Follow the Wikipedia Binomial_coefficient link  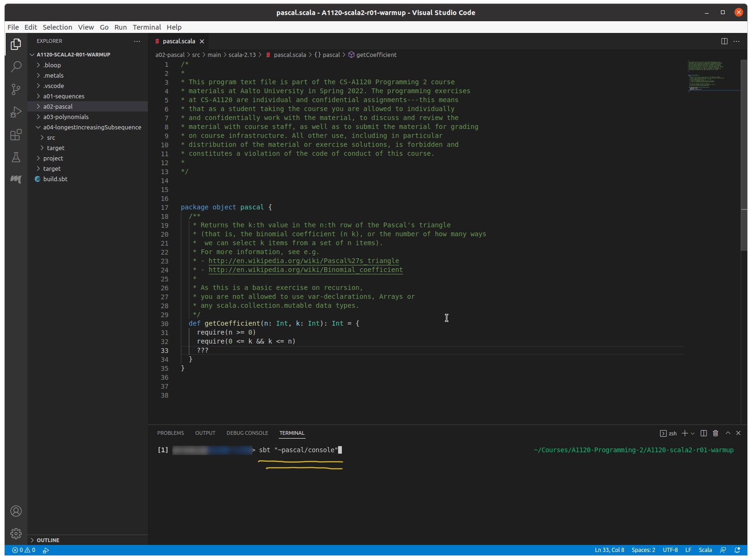point(306,270)
